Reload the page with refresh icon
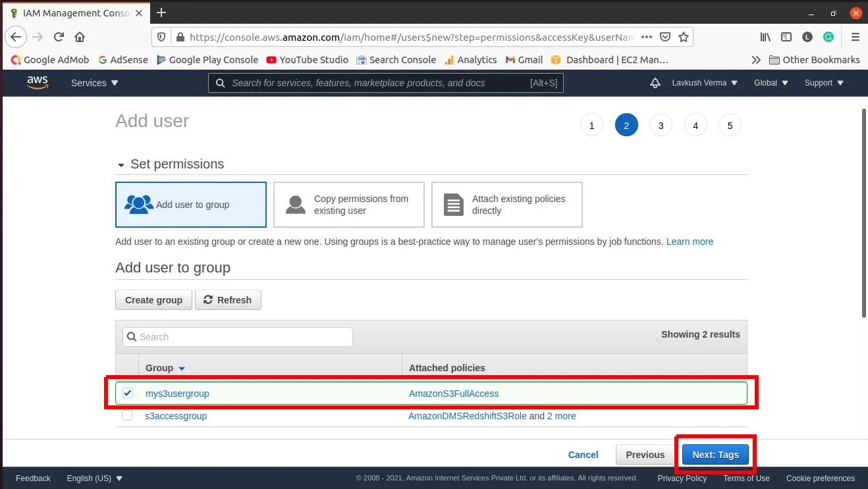This screenshot has width=868, height=489. [59, 37]
